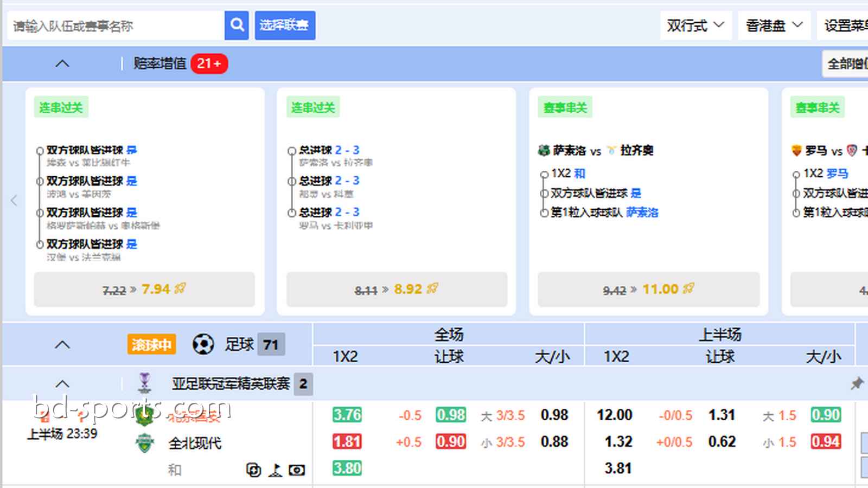Select the 1X2 和 option for 萨索洛 vs 拉齐奥
Image resolution: width=868 pixels, height=488 pixels.
(x=569, y=174)
